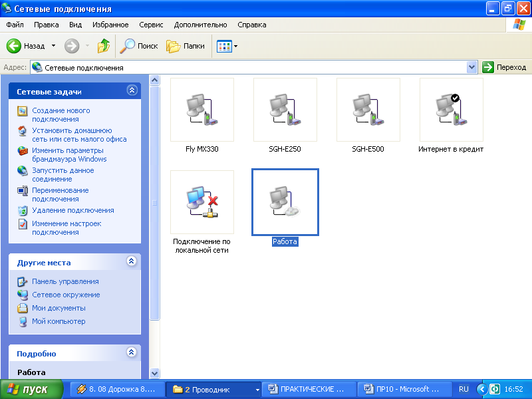Open the Вид menu
Screen dimensions: 532x399
point(75,25)
